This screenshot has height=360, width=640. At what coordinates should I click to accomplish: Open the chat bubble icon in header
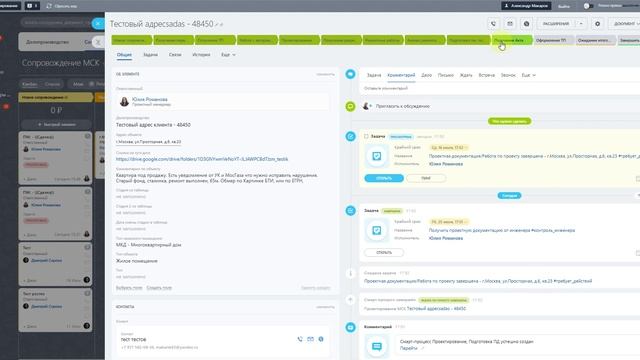527,24
